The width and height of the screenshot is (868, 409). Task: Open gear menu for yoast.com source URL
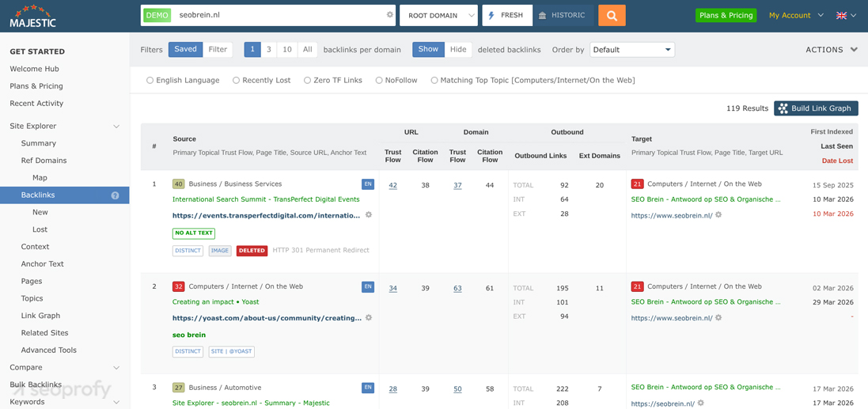[369, 318]
